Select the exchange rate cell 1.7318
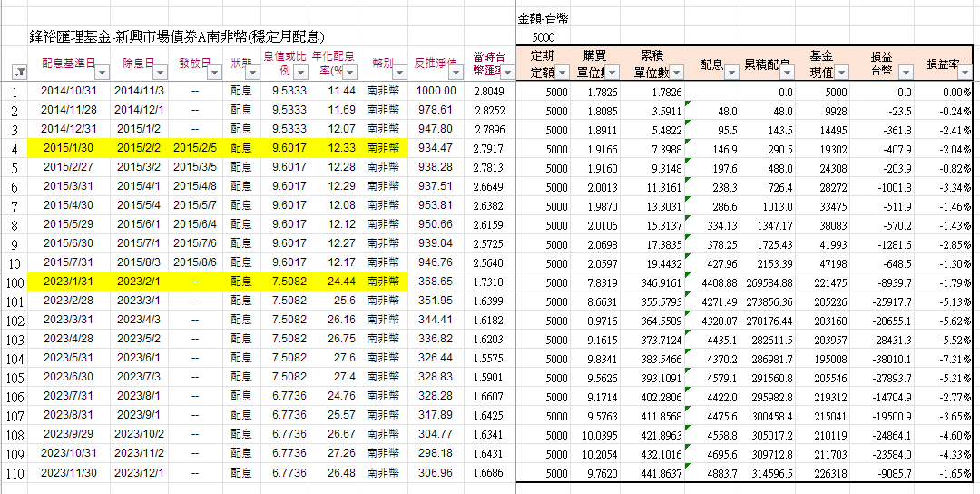The height and width of the screenshot is (494, 980). tap(489, 282)
